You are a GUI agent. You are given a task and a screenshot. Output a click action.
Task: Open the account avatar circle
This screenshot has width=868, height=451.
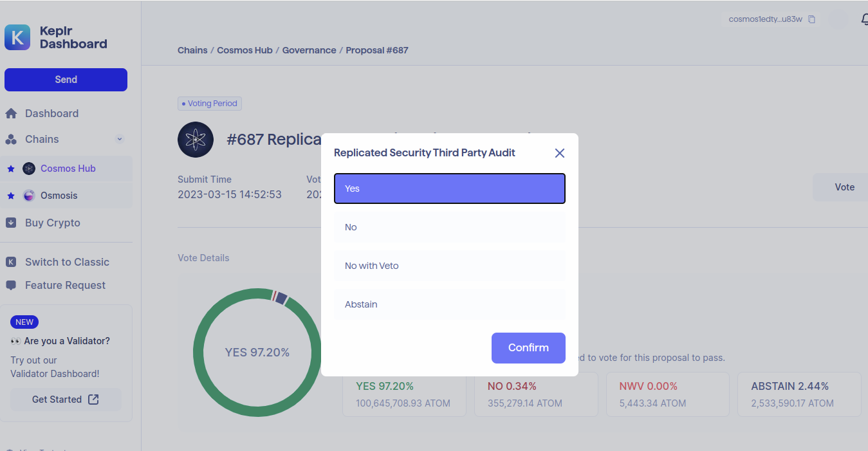pyautogui.click(x=838, y=19)
